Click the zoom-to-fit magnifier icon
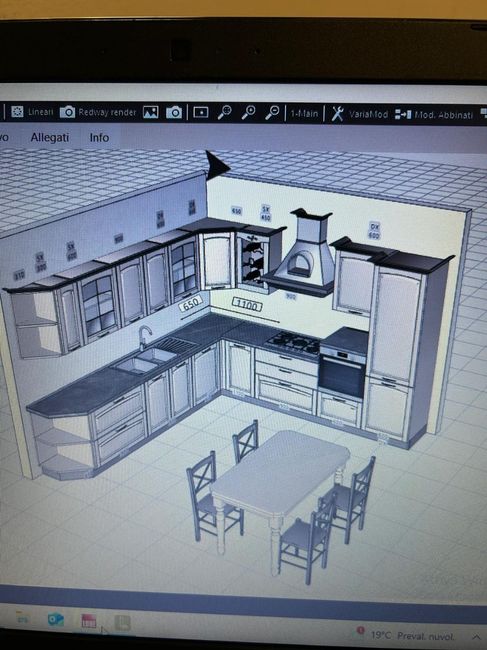 (224, 112)
